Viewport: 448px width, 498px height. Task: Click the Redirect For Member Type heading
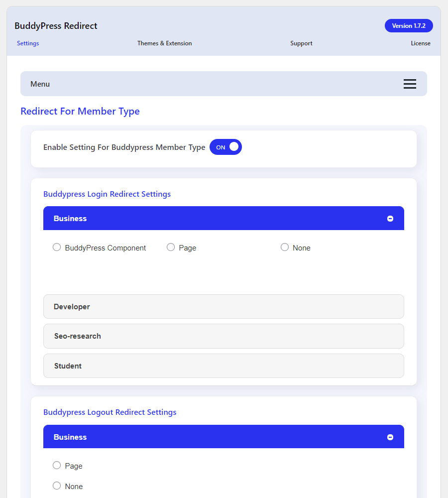pos(80,111)
